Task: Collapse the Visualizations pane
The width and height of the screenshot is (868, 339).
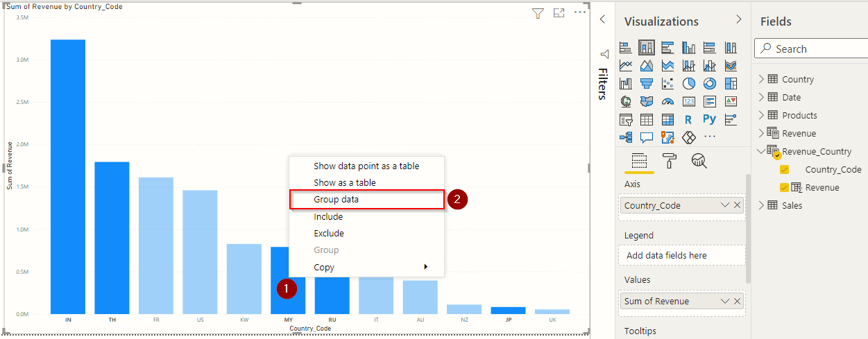Action: coord(739,19)
